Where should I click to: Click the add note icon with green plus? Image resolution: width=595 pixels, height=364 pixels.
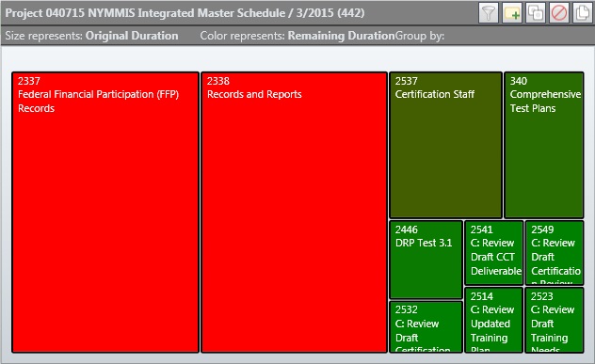click(512, 13)
